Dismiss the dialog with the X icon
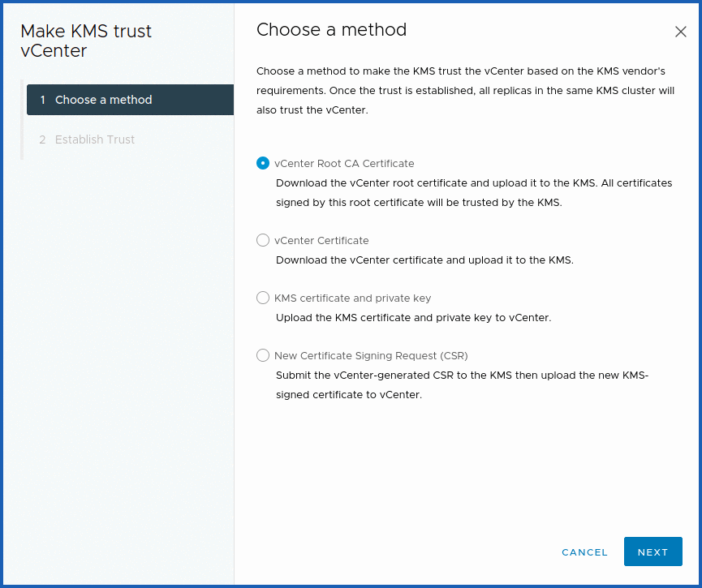 click(681, 32)
